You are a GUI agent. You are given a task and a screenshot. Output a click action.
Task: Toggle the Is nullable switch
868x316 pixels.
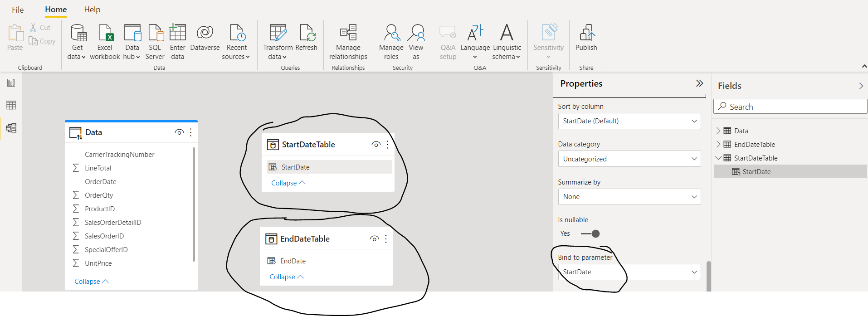click(590, 234)
